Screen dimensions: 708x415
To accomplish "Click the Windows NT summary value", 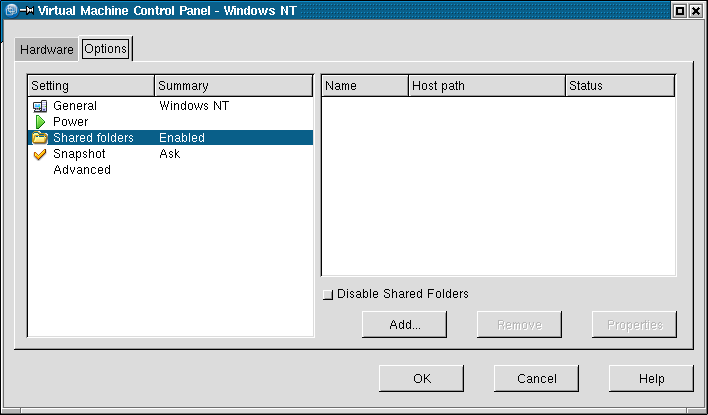I will (194, 106).
